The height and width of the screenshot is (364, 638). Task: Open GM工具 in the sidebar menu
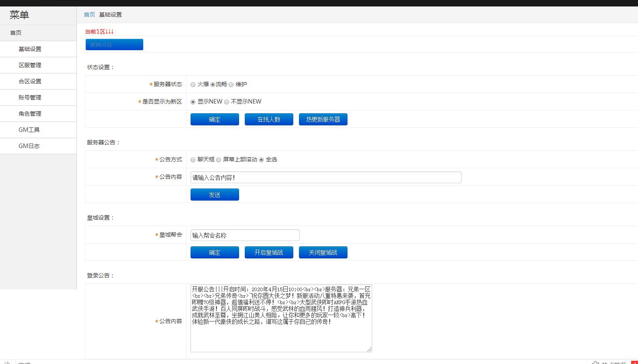tap(29, 130)
